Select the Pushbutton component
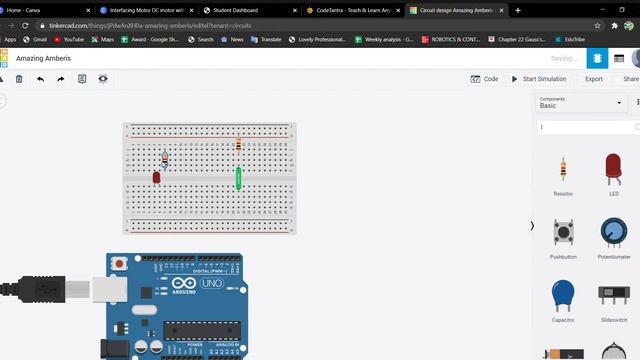This screenshot has height=360, width=640. [x=563, y=239]
